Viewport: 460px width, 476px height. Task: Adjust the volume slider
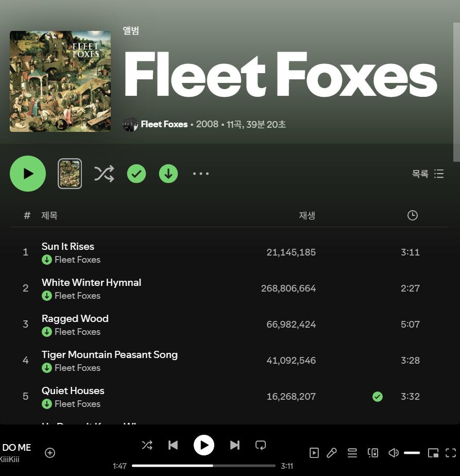click(x=412, y=453)
